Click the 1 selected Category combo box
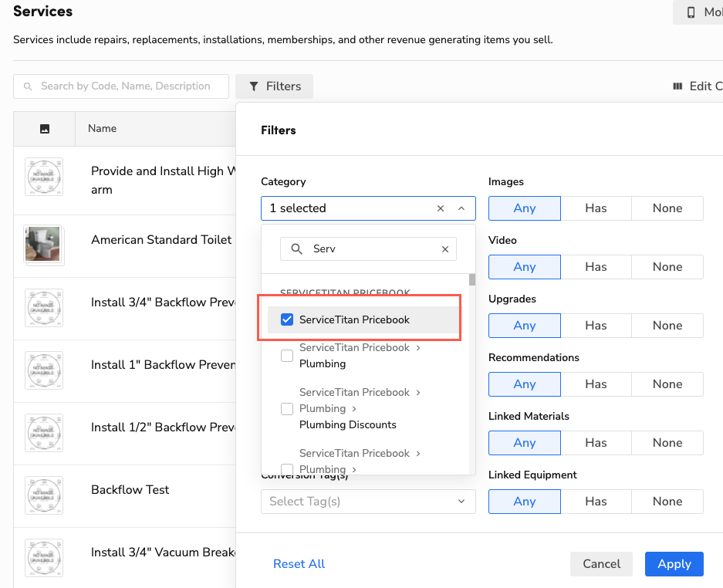723x588 pixels. 368,208
